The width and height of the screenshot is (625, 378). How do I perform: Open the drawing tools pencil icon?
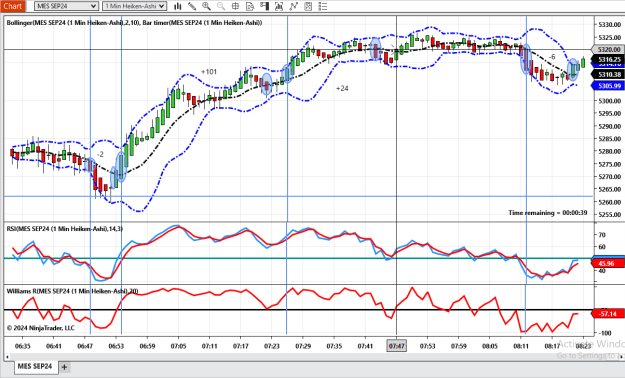point(192,6)
